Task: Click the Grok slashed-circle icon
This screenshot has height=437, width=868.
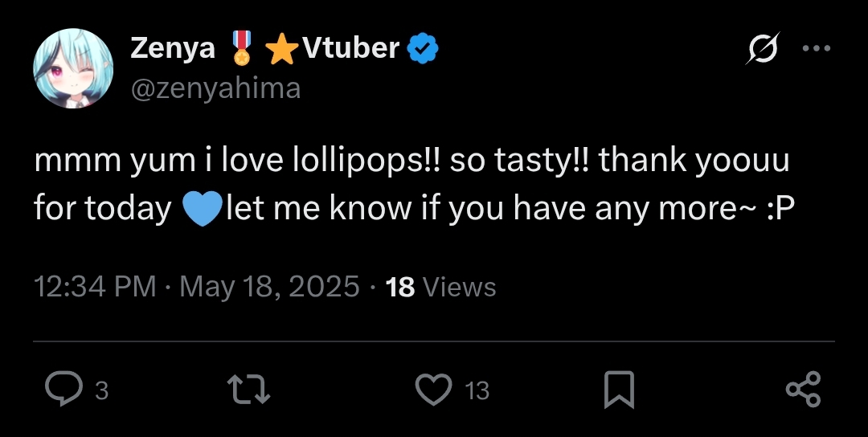Action: (x=760, y=51)
